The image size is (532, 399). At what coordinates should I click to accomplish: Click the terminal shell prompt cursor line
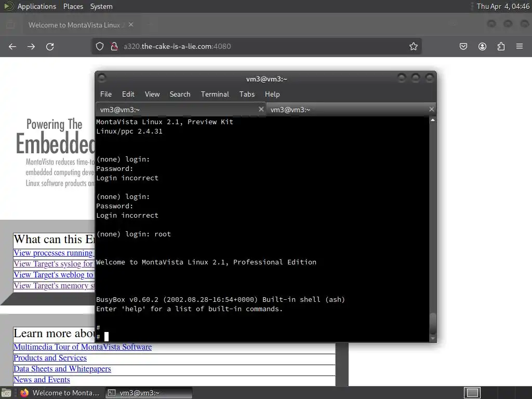click(x=102, y=337)
